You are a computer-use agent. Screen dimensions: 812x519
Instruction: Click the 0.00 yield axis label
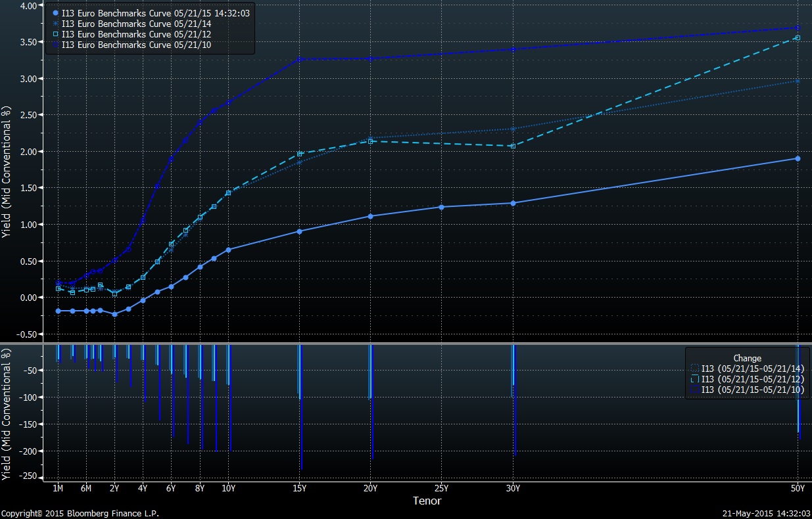click(30, 298)
